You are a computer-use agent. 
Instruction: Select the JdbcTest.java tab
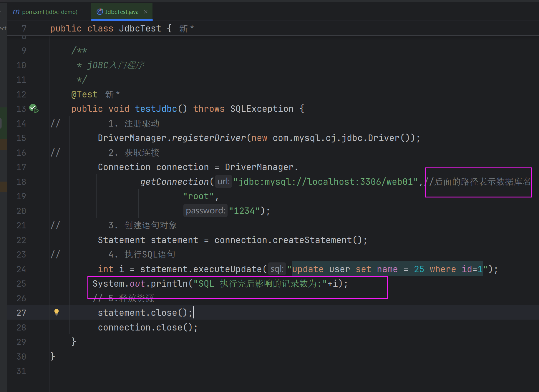(x=122, y=12)
